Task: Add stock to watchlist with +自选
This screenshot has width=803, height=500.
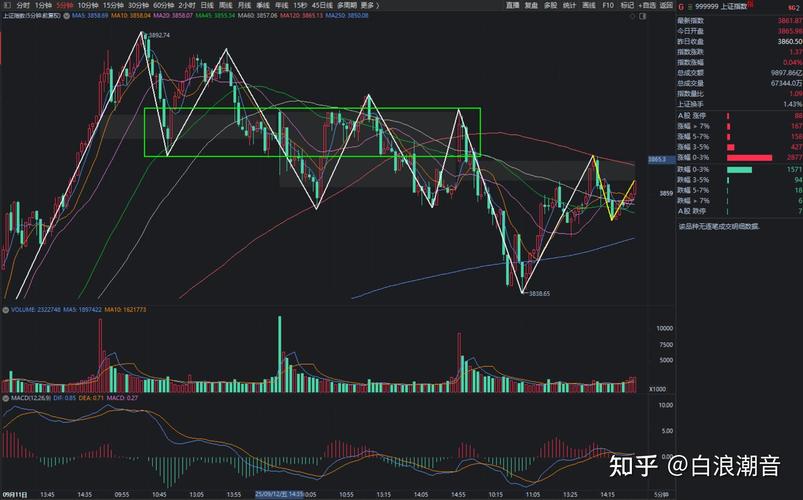Action: 647,5
